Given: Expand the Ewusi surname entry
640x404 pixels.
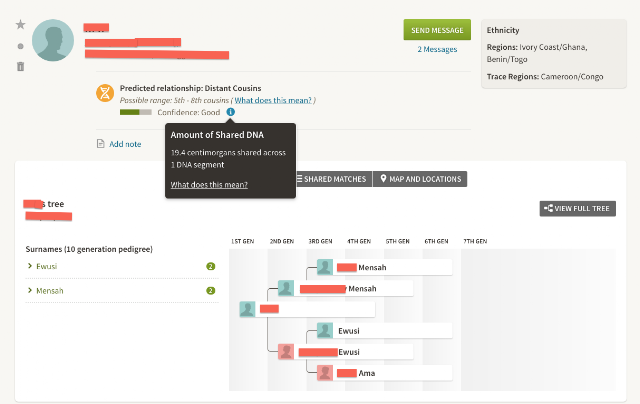Looking at the screenshot, I should click(42, 266).
